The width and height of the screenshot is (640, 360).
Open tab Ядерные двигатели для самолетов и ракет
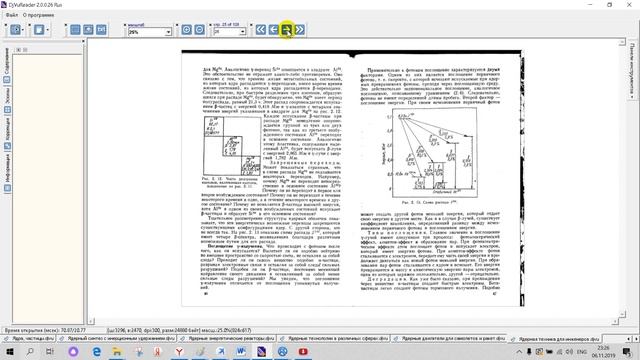coord(449,339)
